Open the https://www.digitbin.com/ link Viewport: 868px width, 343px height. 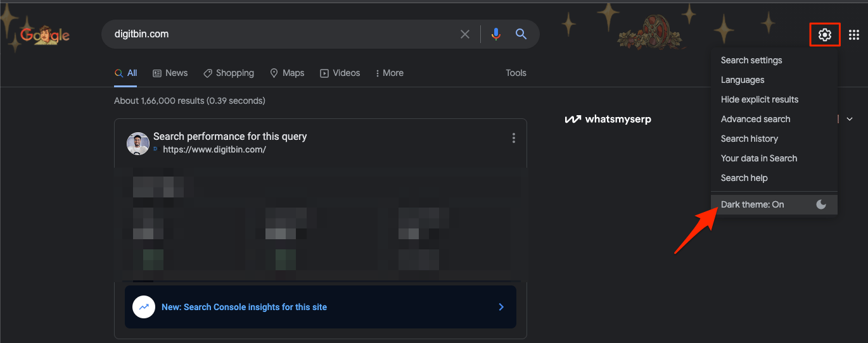pos(214,150)
